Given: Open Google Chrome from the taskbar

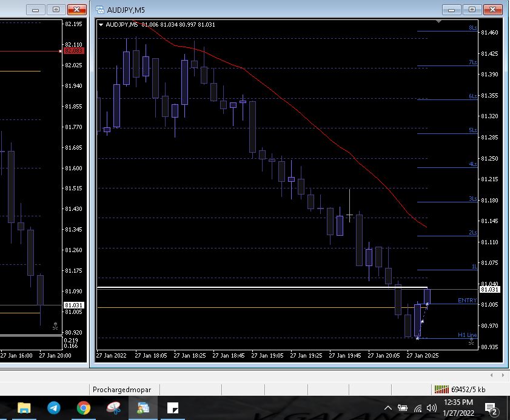Looking at the screenshot, I should point(83,408).
